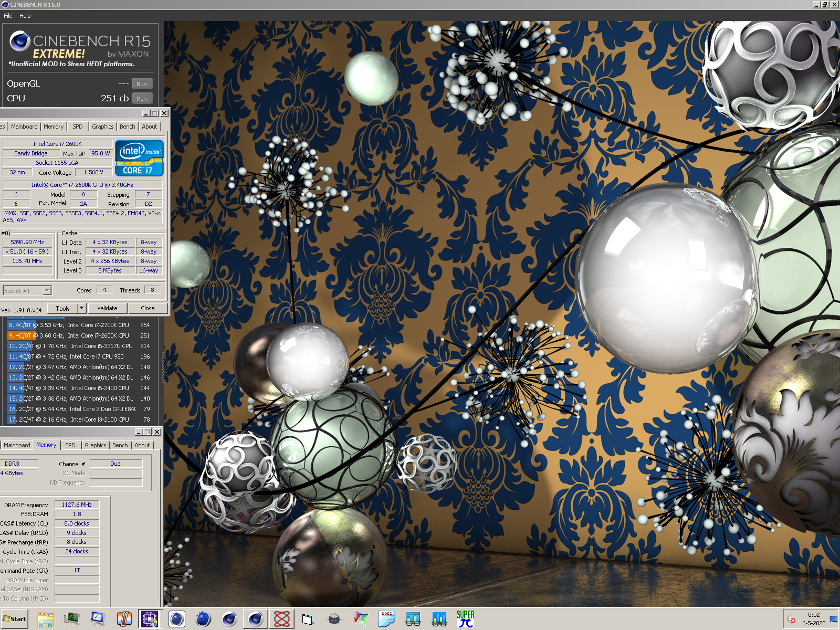Viewport: 840px width, 630px height.
Task: Select the purple CPU-Z chip taskbar icon
Action: coord(150,619)
